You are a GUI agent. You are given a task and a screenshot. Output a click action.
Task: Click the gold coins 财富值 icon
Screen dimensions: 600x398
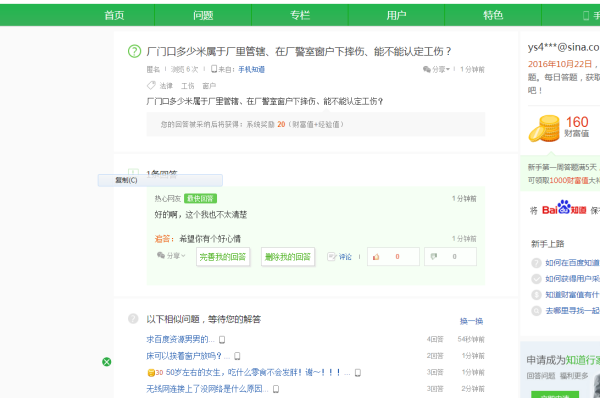pos(544,129)
